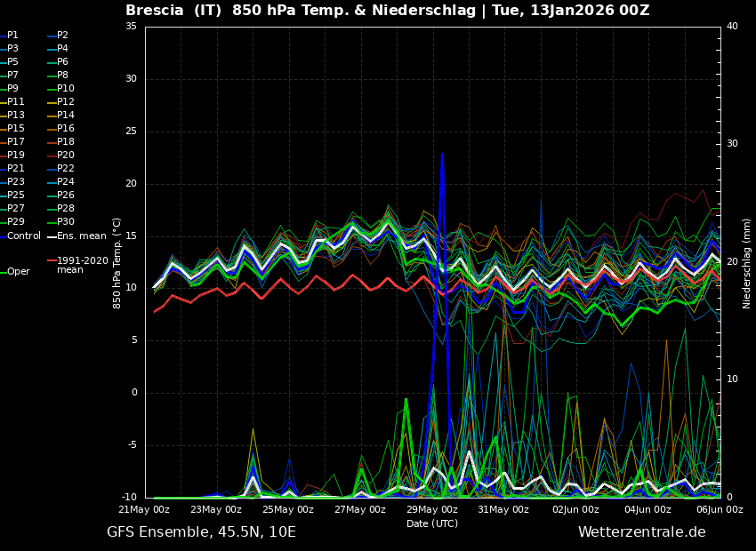
Task: Select the "04Jun 00z" tick label
Action: tap(648, 509)
